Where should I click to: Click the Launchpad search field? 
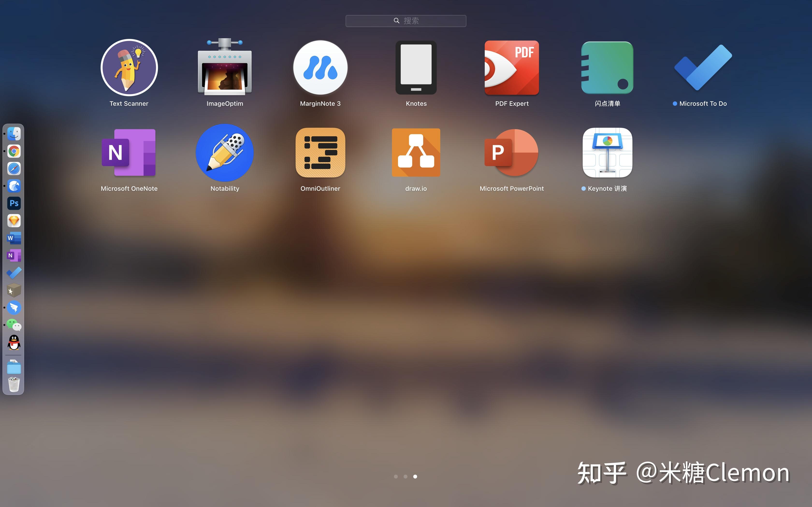406,21
